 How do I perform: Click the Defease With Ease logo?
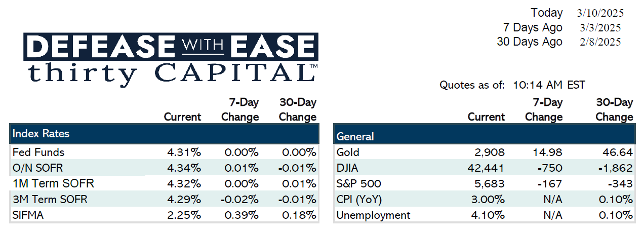[171, 47]
